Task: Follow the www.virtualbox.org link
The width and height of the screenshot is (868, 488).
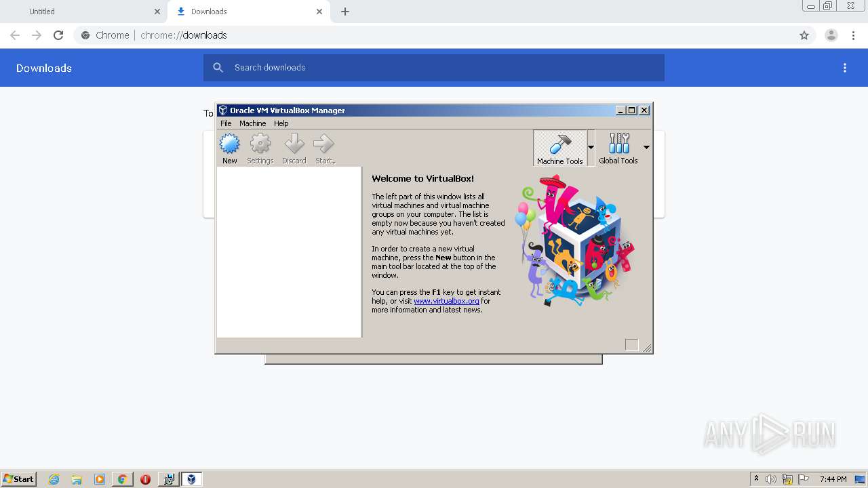Action: pyautogui.click(x=446, y=301)
